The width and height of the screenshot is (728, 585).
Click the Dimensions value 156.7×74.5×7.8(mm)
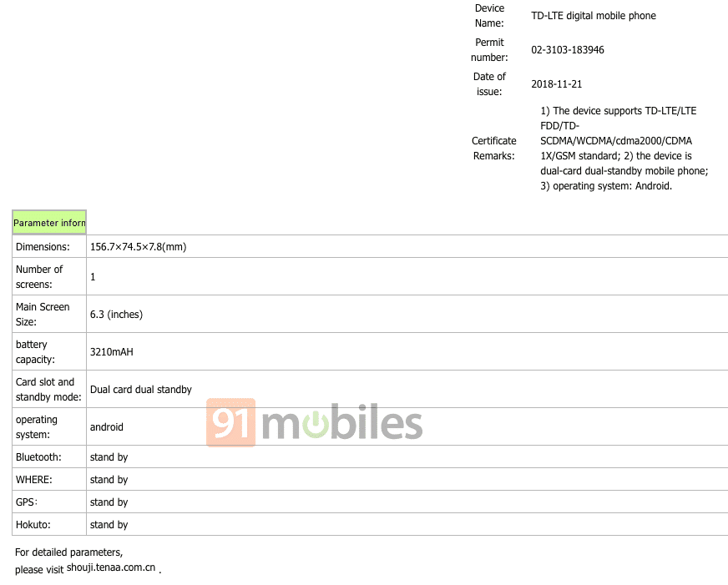(139, 247)
